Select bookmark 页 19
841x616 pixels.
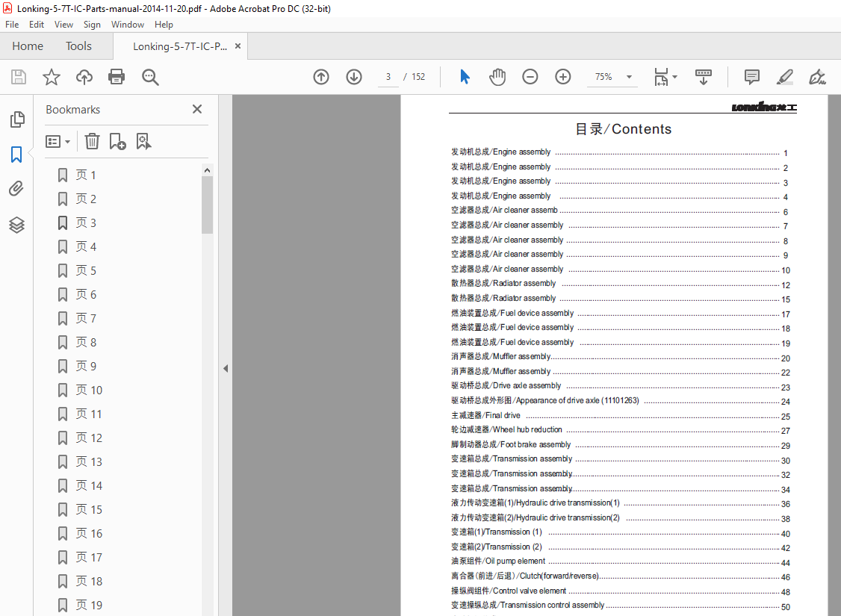tap(89, 606)
